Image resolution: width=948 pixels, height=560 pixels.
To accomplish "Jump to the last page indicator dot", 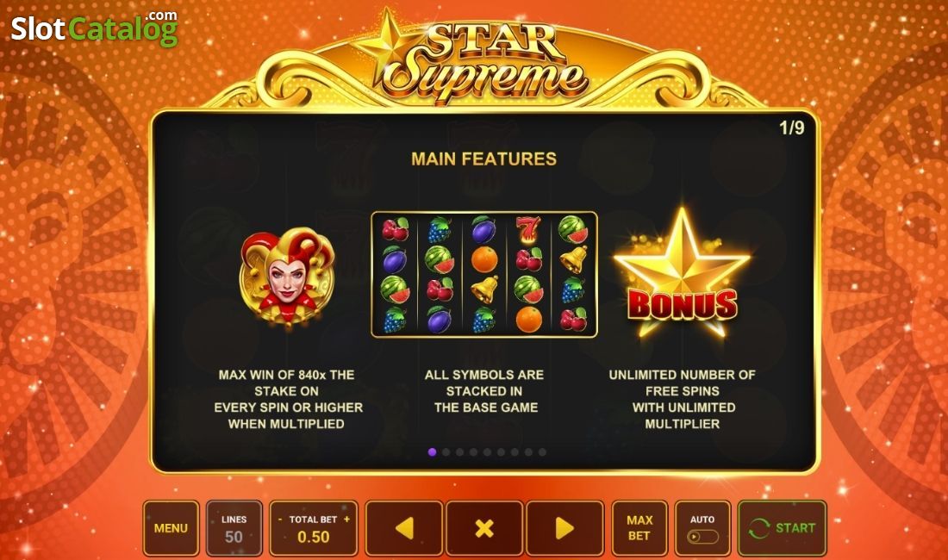I will point(542,451).
